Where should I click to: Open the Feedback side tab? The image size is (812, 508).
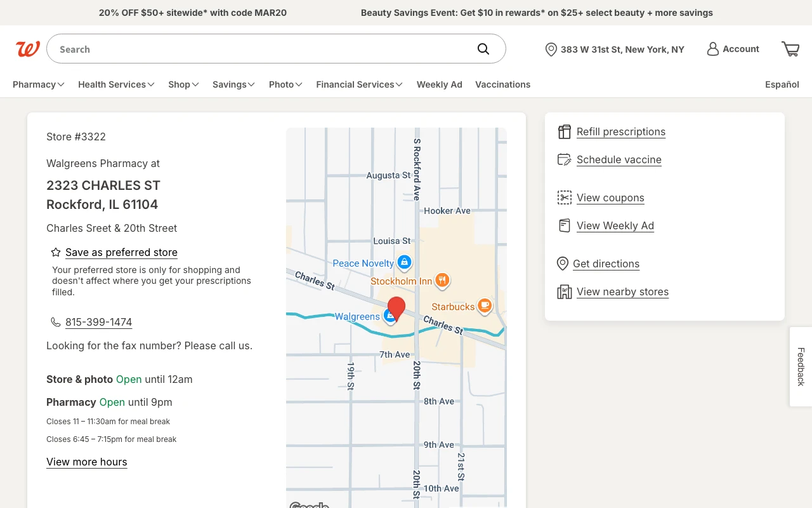click(801, 366)
